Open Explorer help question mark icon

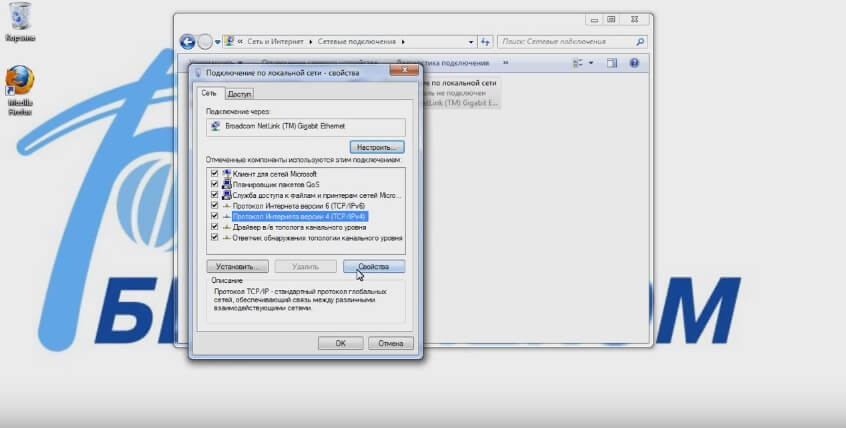tap(634, 63)
